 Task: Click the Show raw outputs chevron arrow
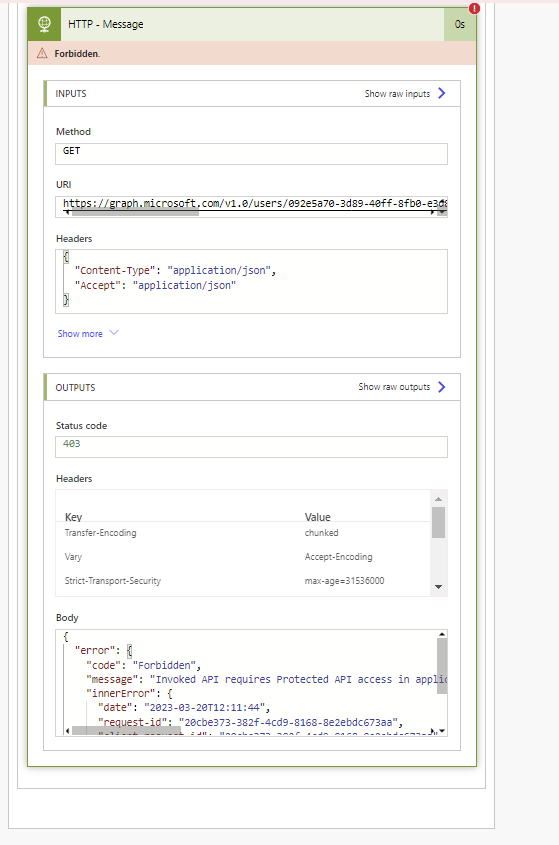click(442, 387)
